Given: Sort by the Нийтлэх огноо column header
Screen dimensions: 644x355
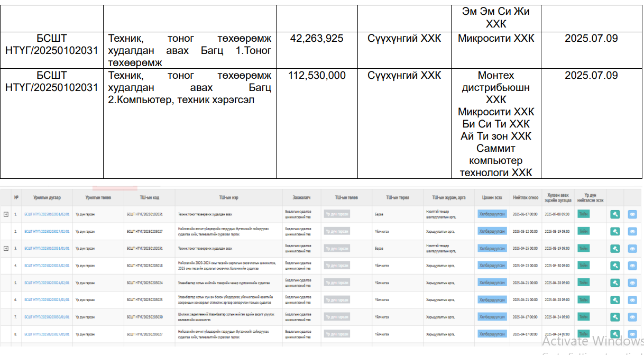Looking at the screenshot, I should 525,197.
